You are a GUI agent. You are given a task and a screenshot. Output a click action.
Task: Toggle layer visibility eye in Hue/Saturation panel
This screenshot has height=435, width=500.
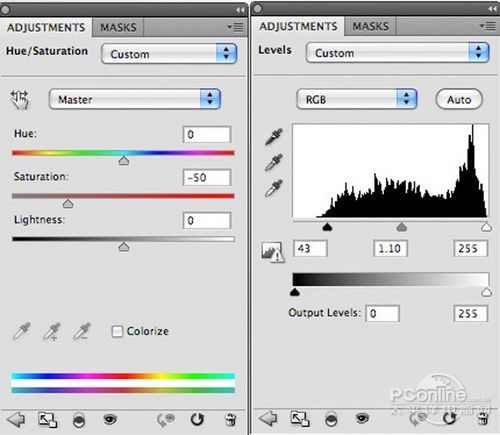pyautogui.click(x=110, y=419)
